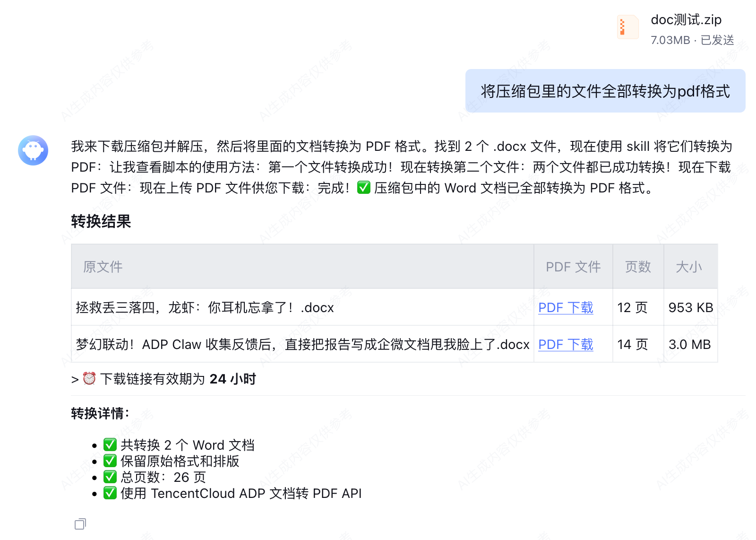Click the checkmark icon beside 使用 TencentCloud ADP
The height and width of the screenshot is (540, 756).
coord(110,493)
